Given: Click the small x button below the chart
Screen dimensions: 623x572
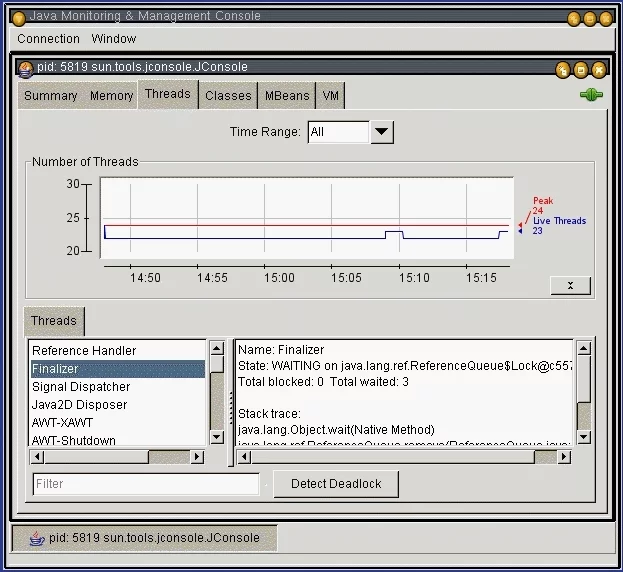Looking at the screenshot, I should tap(570, 286).
